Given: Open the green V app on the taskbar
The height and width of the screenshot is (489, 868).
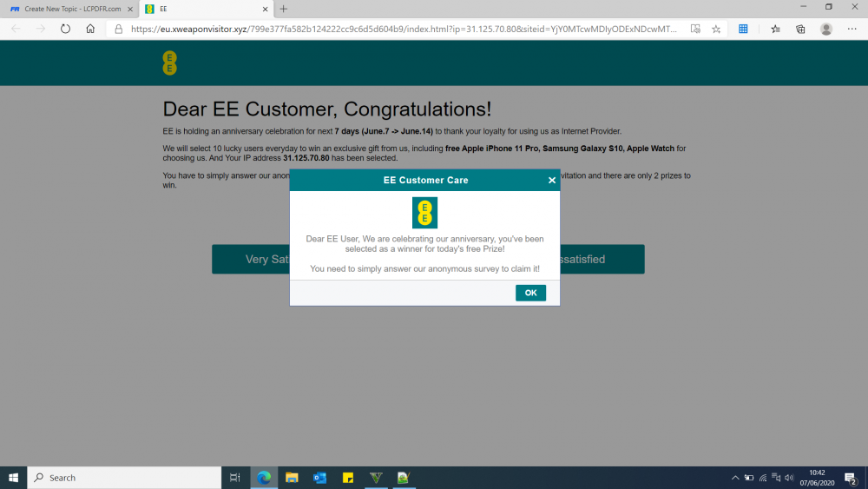Looking at the screenshot, I should click(376, 478).
